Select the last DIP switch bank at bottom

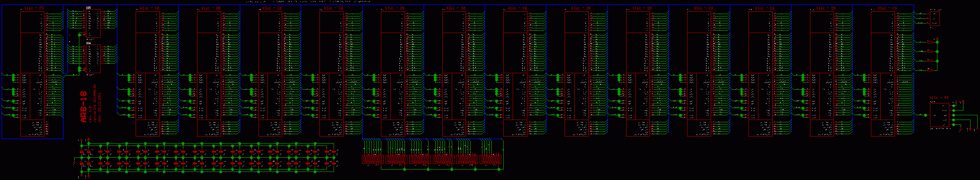coord(490,159)
